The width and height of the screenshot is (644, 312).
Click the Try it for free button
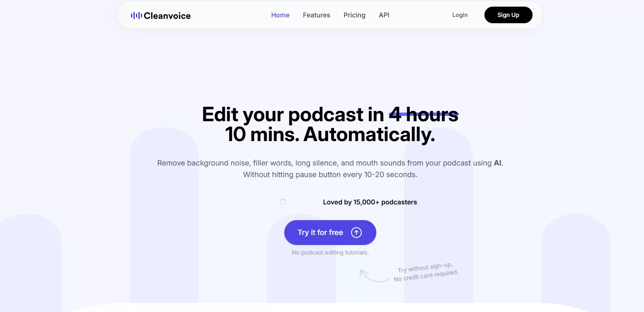[x=320, y=233]
